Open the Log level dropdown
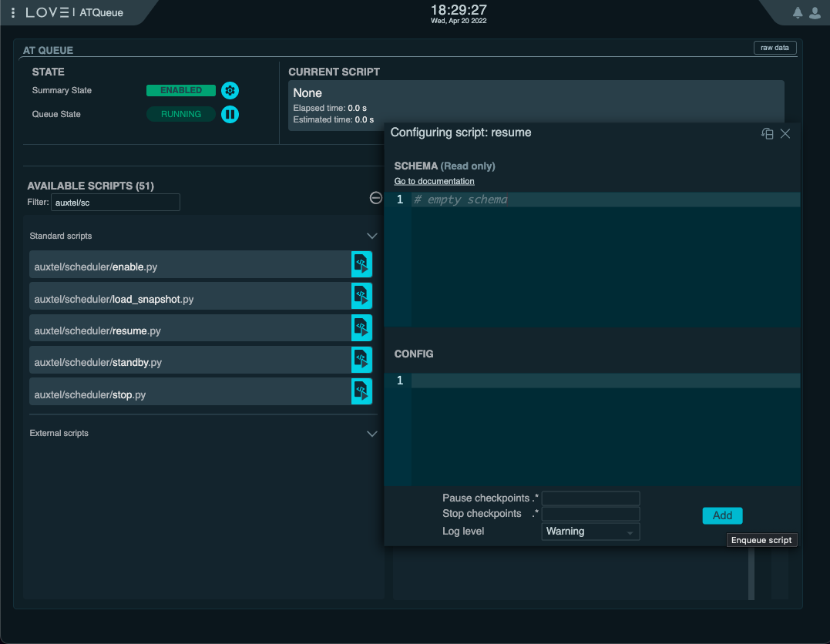830x644 pixels. (590, 531)
